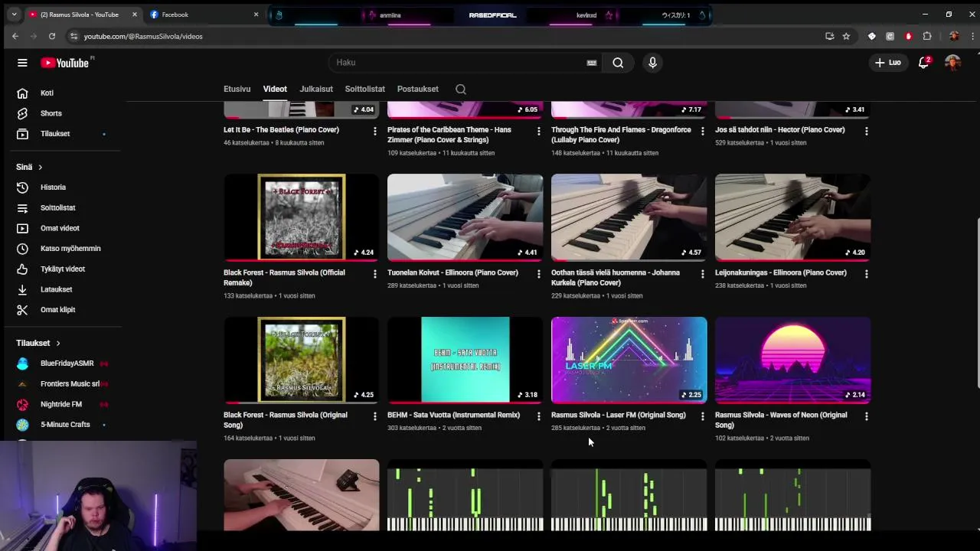Open the on-screen keyboard icon in search box
Screen dimensions: 980x551
(591, 63)
